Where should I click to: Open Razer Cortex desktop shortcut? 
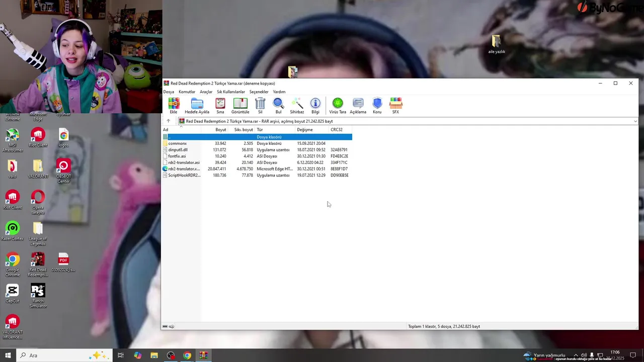pos(13,232)
